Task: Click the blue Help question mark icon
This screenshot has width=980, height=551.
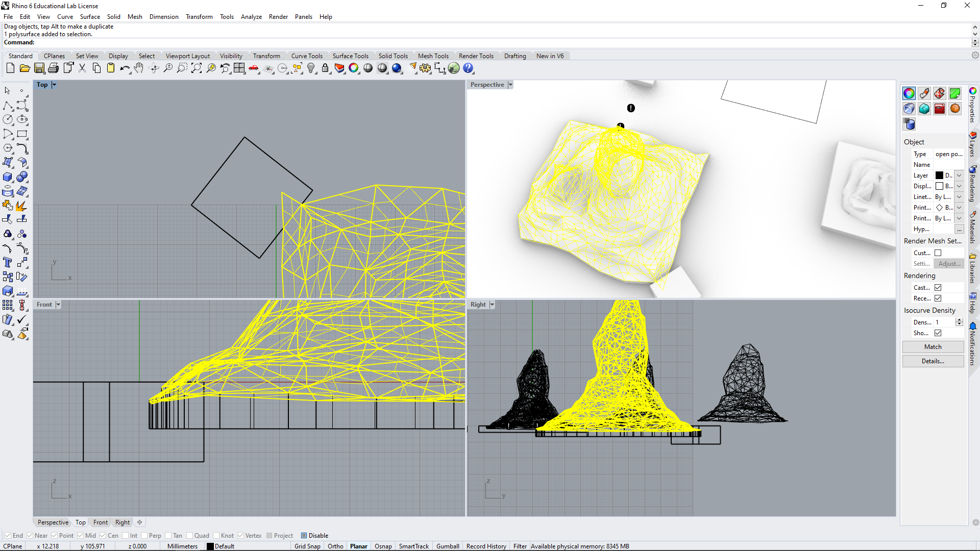Action: point(468,68)
